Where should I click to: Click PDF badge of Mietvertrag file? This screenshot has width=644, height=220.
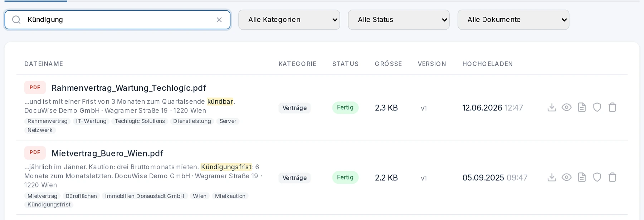pos(35,152)
